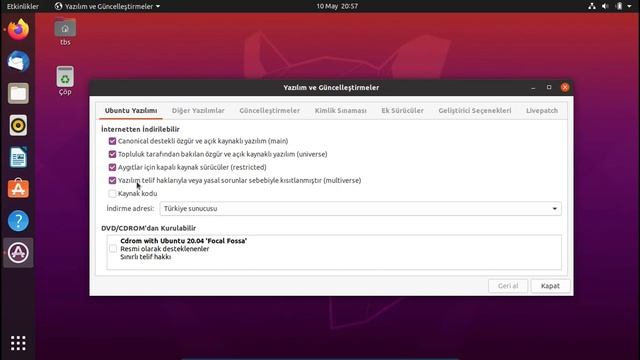Disable the restricted drivers checkbox
The image size is (640, 360).
click(x=112, y=167)
